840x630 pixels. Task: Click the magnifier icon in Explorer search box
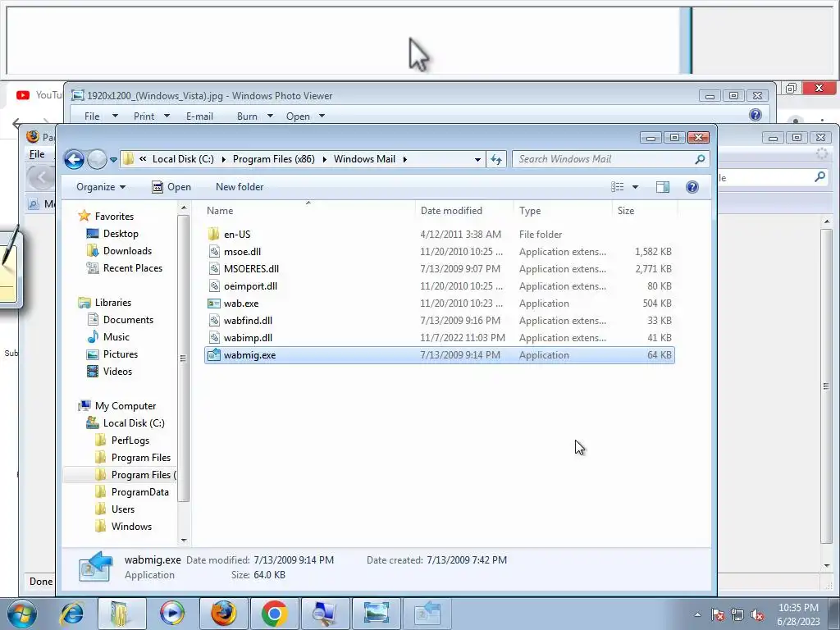click(700, 159)
